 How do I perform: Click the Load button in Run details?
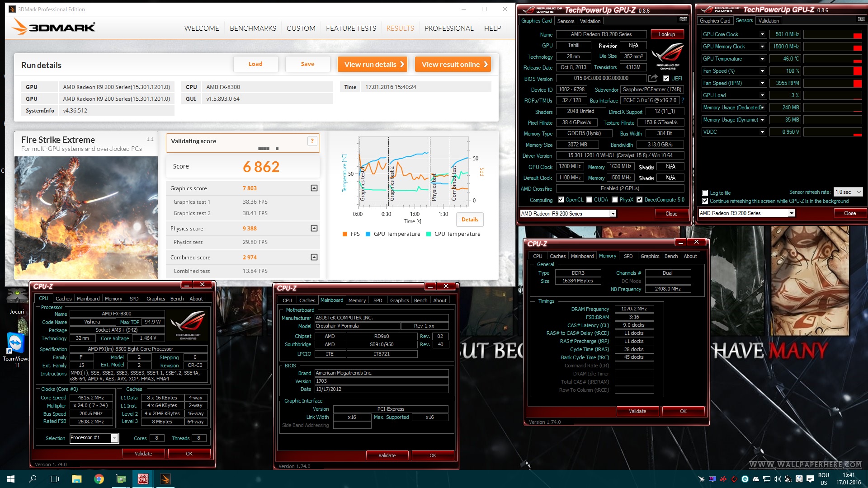(x=255, y=64)
